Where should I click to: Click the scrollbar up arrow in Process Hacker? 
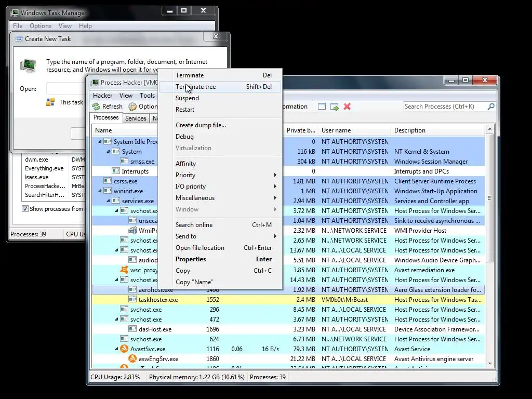(x=489, y=129)
